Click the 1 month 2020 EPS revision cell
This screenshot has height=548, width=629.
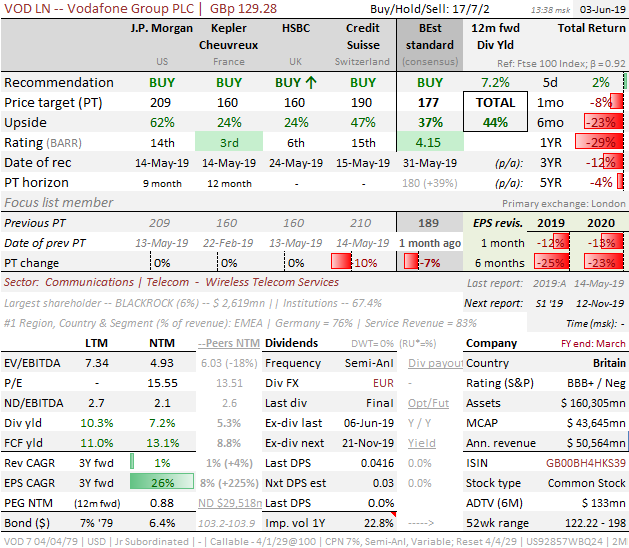tap(601, 243)
